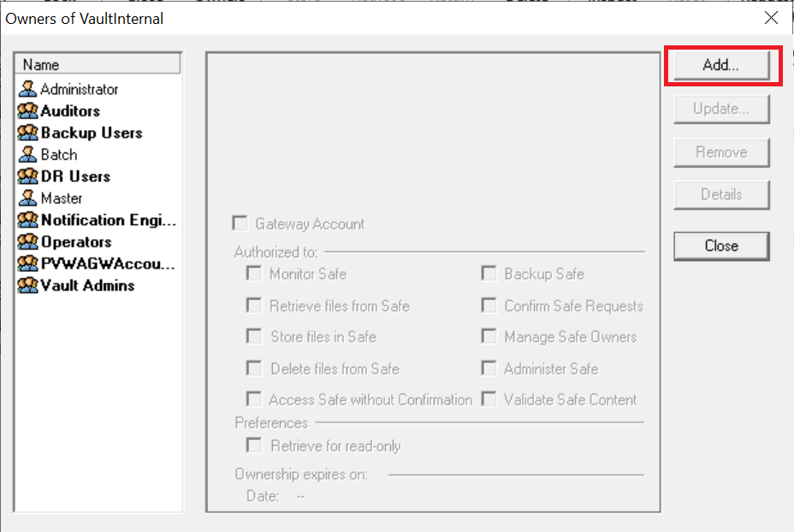Toggle the Gateway Account checkbox
794x532 pixels.
pyautogui.click(x=240, y=223)
